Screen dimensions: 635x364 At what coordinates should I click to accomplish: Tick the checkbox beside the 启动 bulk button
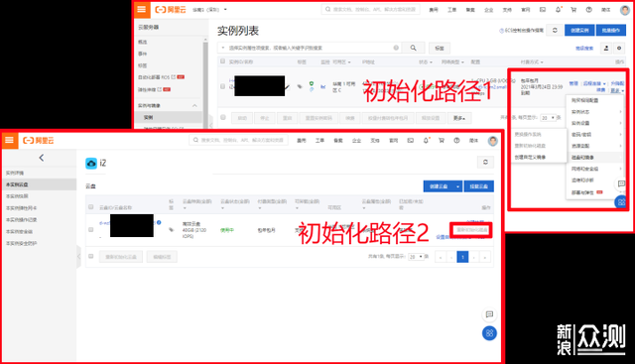coord(222,117)
